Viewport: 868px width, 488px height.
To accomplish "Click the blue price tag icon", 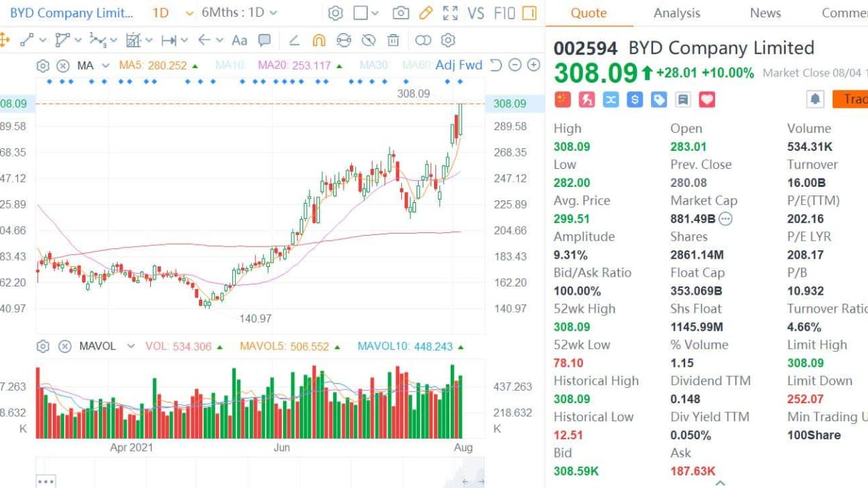I will 659,99.
